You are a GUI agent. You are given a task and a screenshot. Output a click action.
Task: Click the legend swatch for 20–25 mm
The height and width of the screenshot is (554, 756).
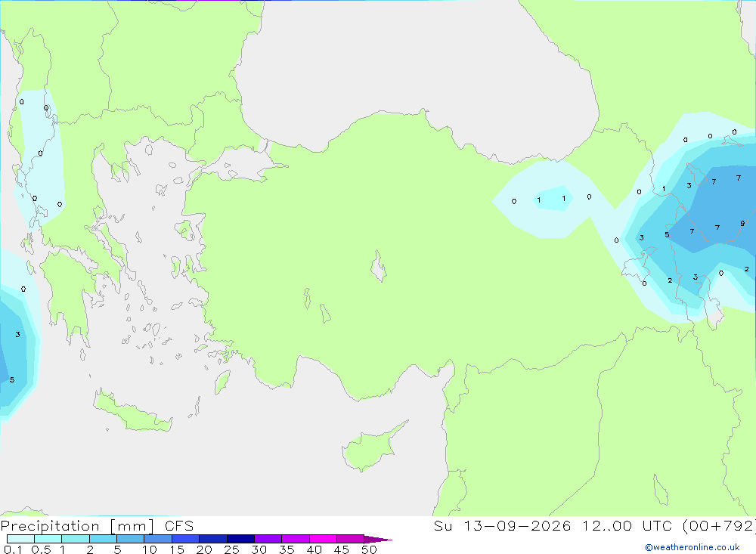click(213, 539)
